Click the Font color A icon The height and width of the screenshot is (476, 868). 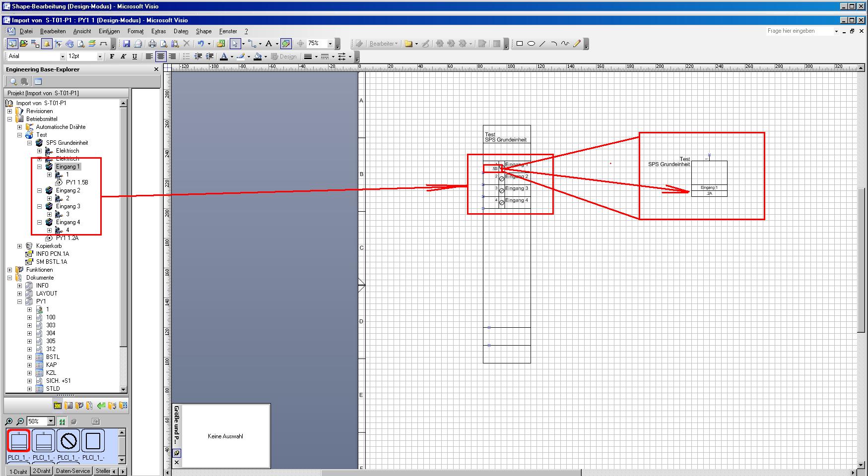coord(224,57)
